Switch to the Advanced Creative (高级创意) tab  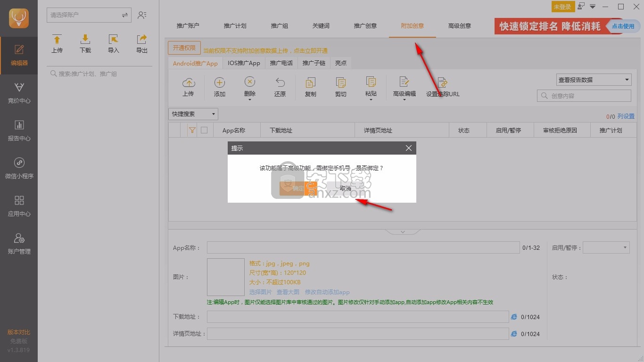point(460,26)
